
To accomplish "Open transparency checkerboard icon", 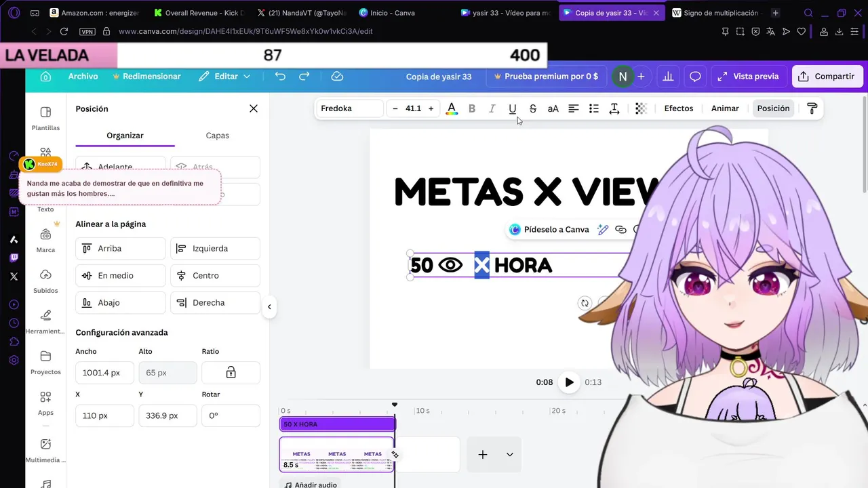I will (641, 108).
